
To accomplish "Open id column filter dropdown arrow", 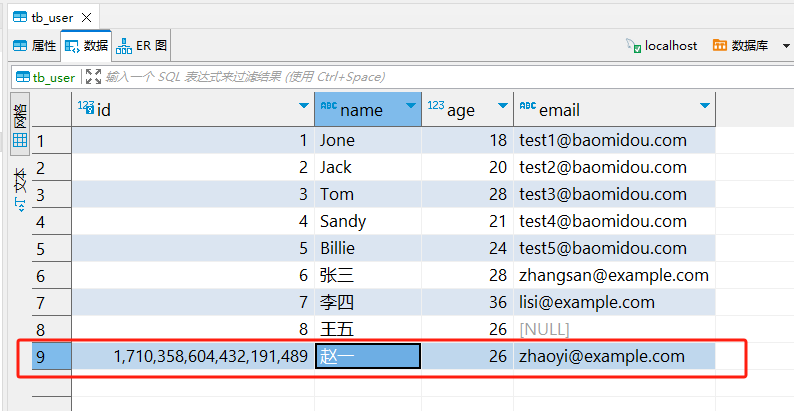I will click(303, 106).
